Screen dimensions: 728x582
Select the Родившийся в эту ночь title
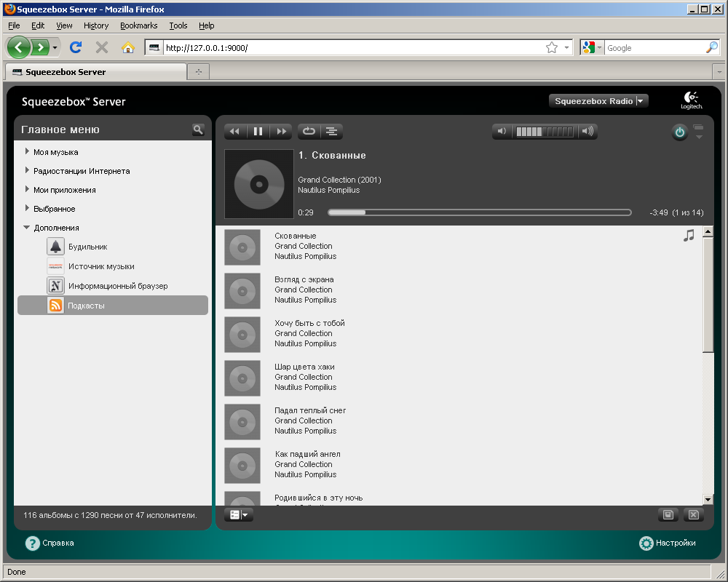pyautogui.click(x=319, y=498)
